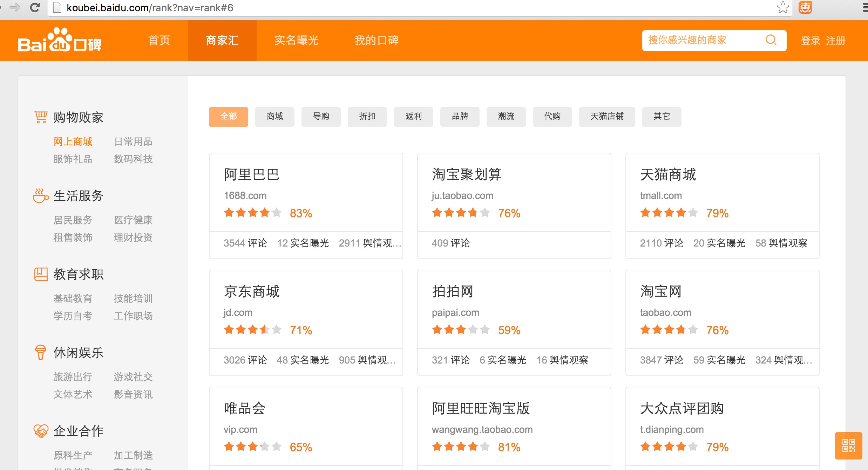
Task: Open the 数码科技 sidebar category
Action: (x=133, y=159)
